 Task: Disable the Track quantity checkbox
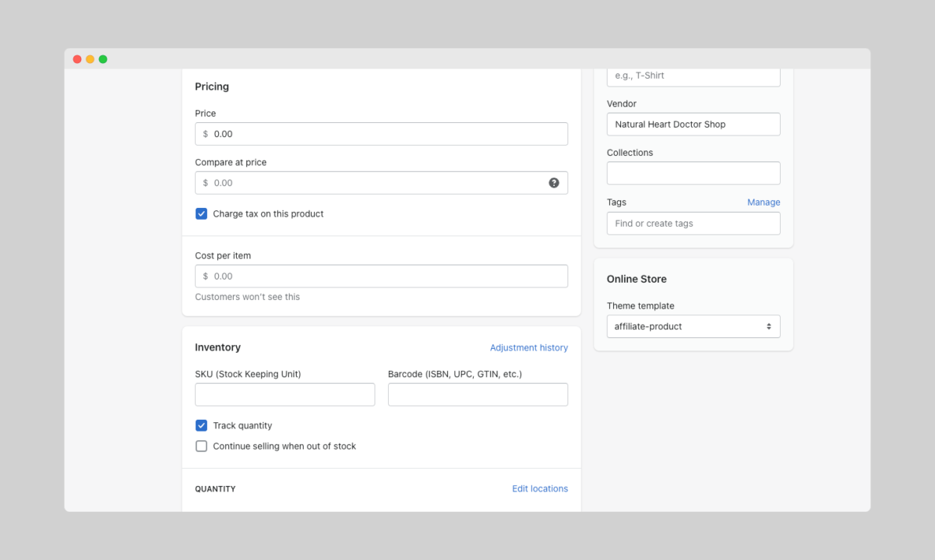tap(202, 425)
